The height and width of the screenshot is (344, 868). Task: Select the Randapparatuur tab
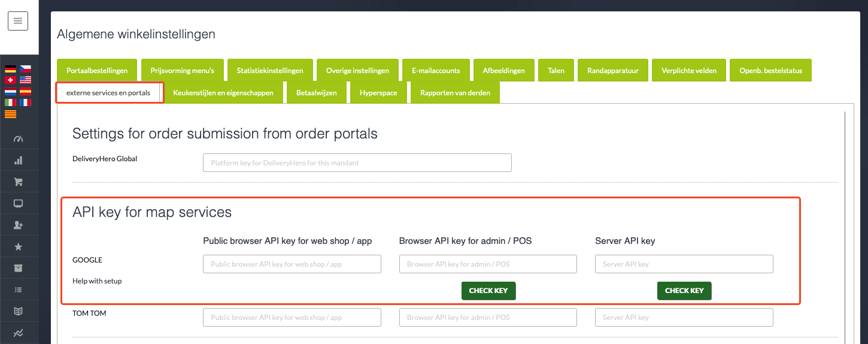coord(613,70)
